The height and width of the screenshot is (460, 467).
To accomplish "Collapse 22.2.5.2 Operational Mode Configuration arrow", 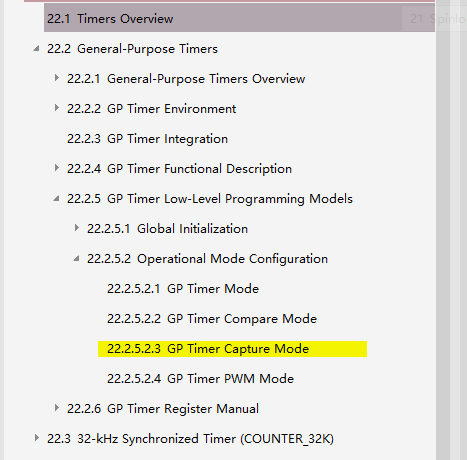I will 76,259.
